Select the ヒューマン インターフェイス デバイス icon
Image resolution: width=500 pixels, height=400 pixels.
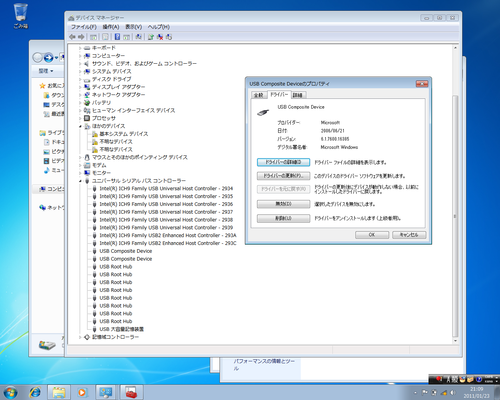point(87,110)
